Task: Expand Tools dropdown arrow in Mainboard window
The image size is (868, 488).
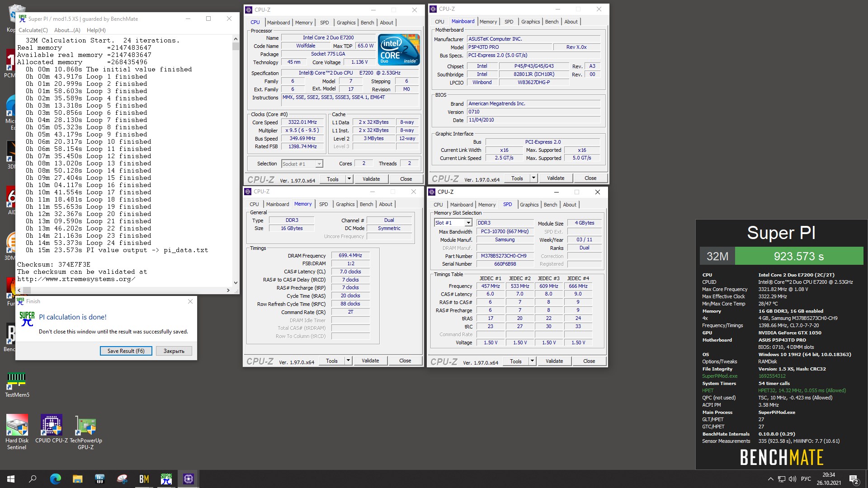Action: coord(533,178)
